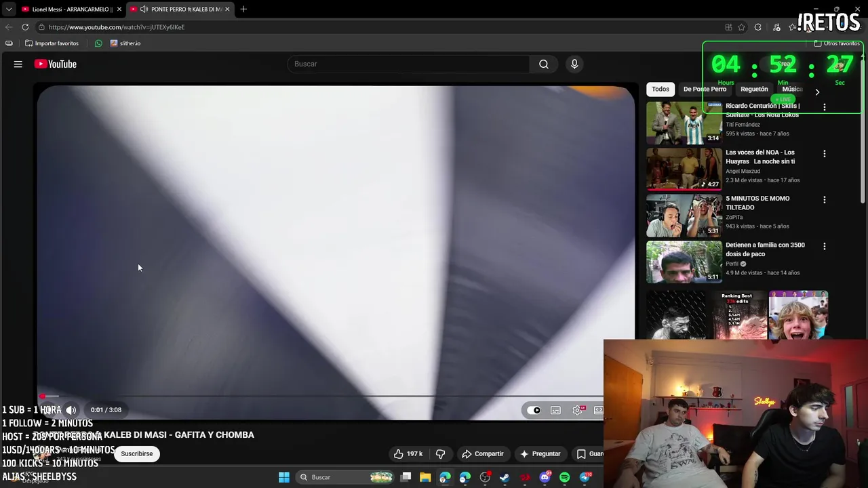The image size is (868, 488).
Task: Open options menu for MOMO TILTEADO video
Action: [x=825, y=200]
